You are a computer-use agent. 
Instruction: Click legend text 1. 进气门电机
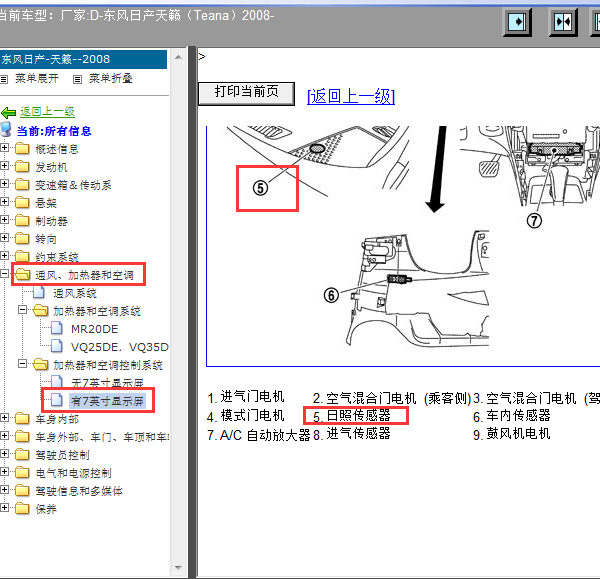pyautogui.click(x=246, y=398)
